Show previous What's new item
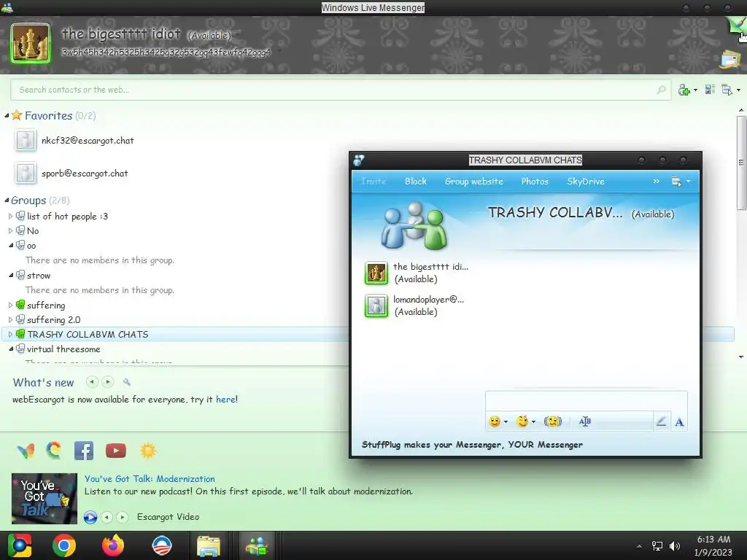This screenshot has height=560, width=747. pyautogui.click(x=92, y=382)
